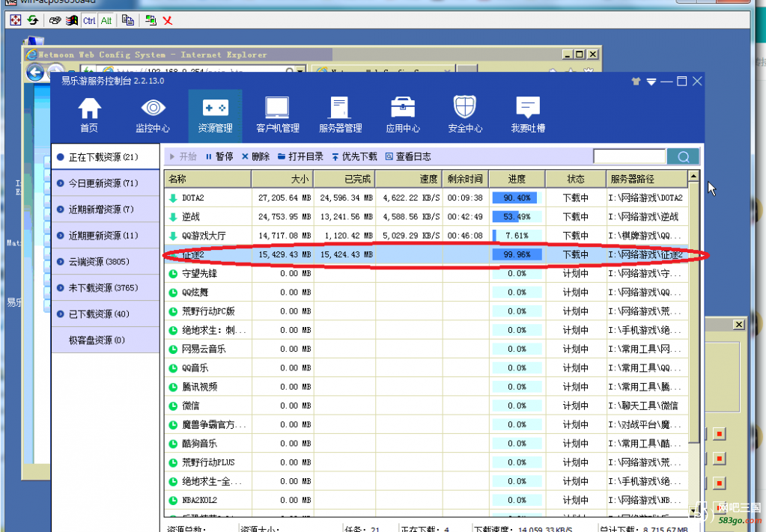Click the two-computers connection icon in remote toolbar
The height and width of the screenshot is (532, 766).
pyautogui.click(x=151, y=20)
